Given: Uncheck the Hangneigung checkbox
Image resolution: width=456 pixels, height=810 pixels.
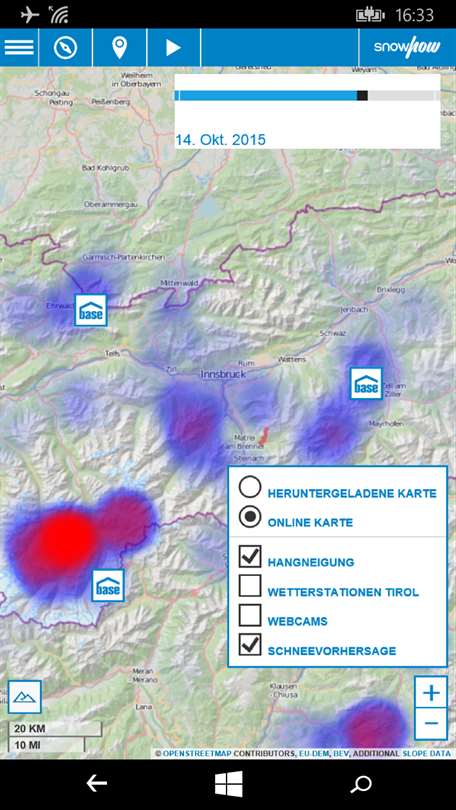Looking at the screenshot, I should (250, 556).
